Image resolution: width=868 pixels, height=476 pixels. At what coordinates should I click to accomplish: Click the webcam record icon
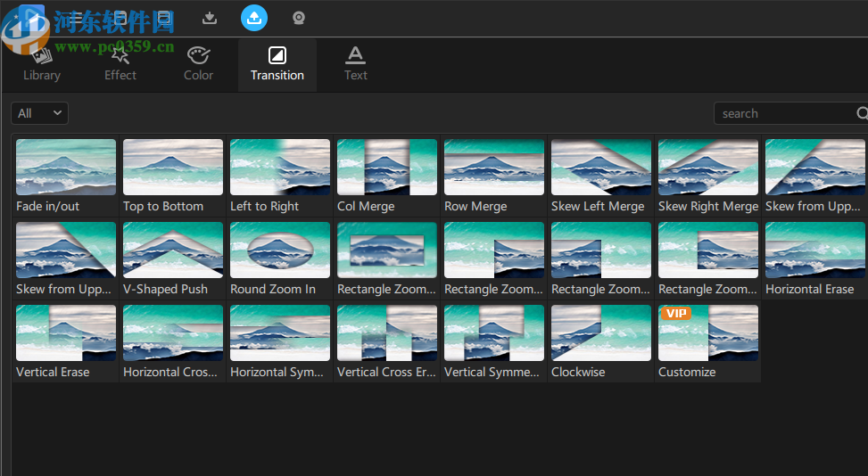point(299,18)
